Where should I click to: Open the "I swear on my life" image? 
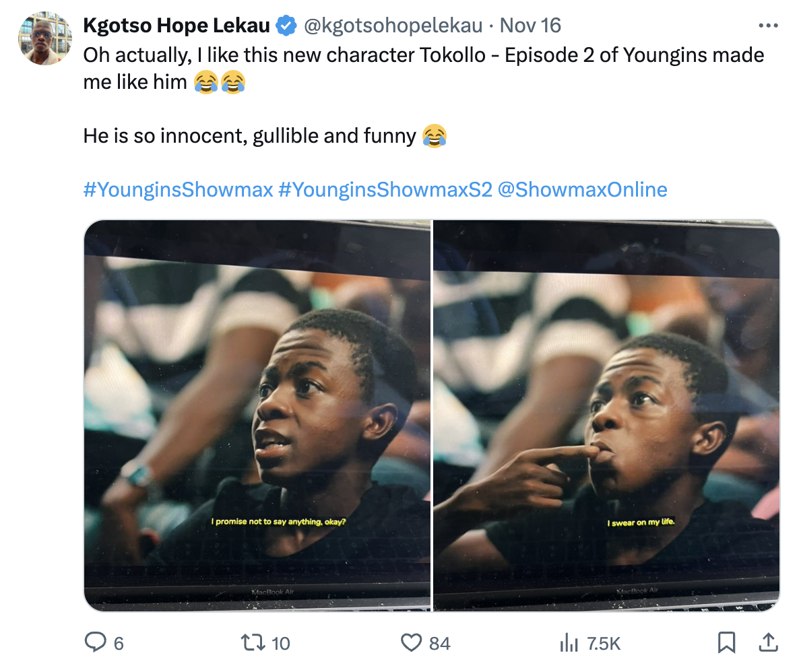[x=606, y=415]
